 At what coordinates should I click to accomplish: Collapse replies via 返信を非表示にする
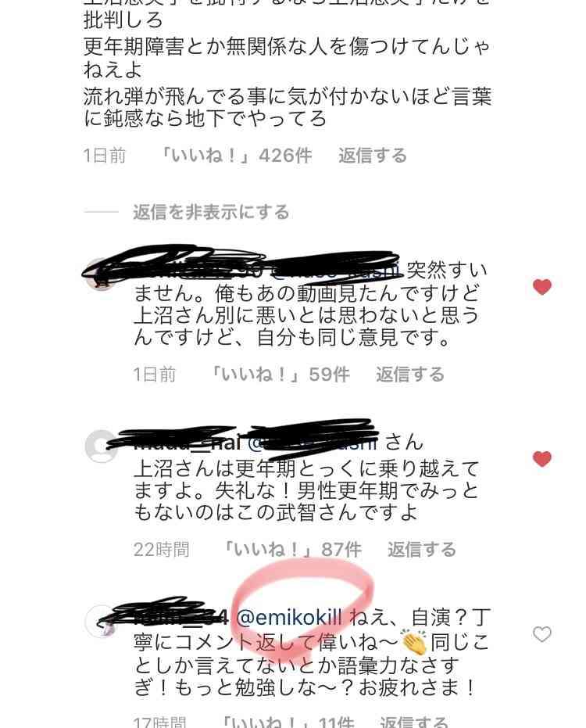[x=211, y=212]
